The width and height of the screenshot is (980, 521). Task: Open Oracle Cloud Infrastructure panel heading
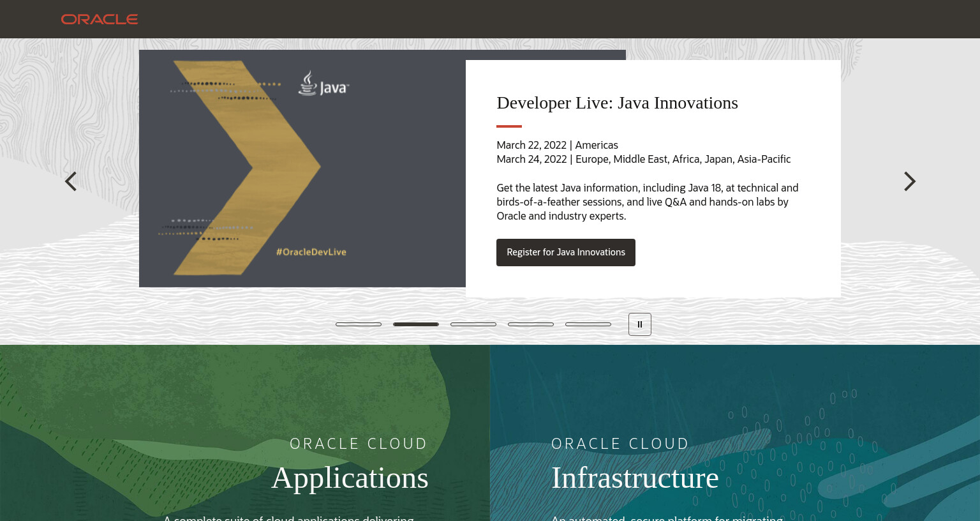point(635,478)
